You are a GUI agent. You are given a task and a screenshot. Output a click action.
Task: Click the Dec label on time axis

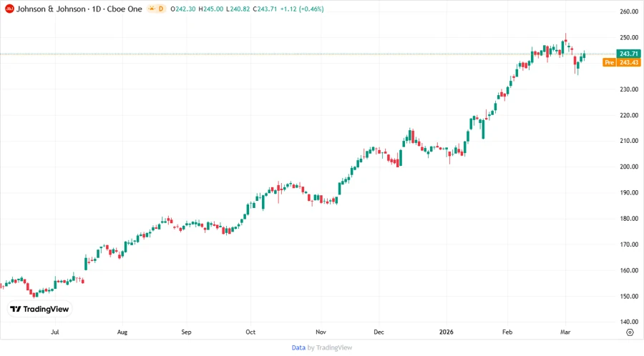click(x=379, y=332)
